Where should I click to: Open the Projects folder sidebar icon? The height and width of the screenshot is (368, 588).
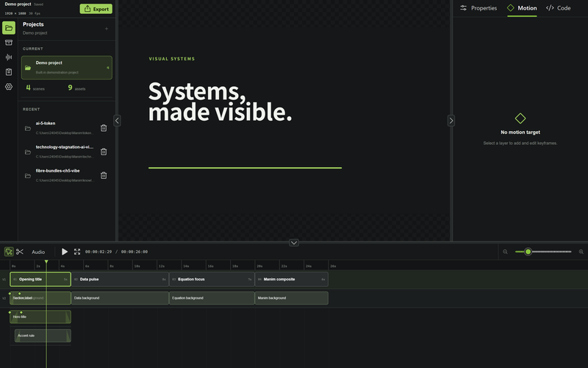tap(9, 28)
